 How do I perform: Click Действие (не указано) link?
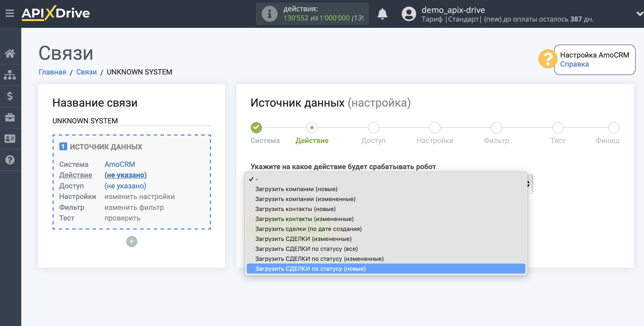(x=125, y=175)
